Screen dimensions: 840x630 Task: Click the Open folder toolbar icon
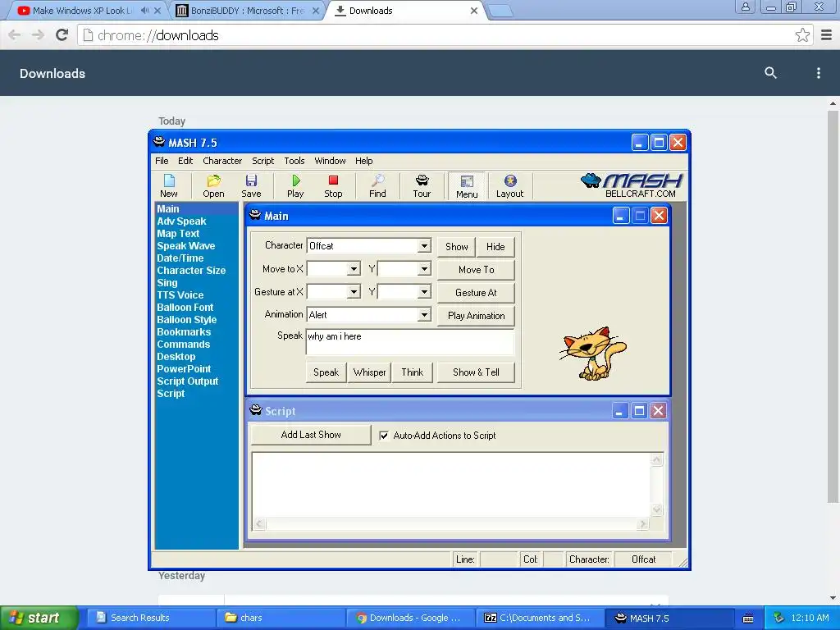tap(213, 185)
